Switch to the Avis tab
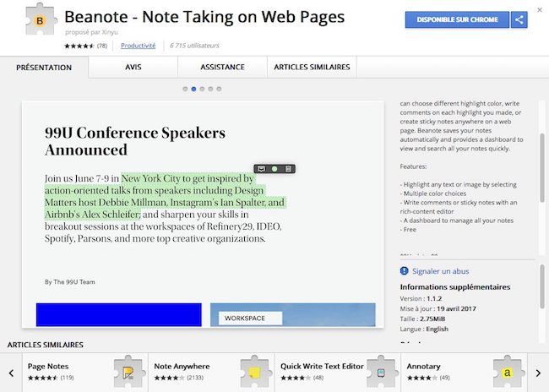The image size is (549, 392). tap(133, 67)
